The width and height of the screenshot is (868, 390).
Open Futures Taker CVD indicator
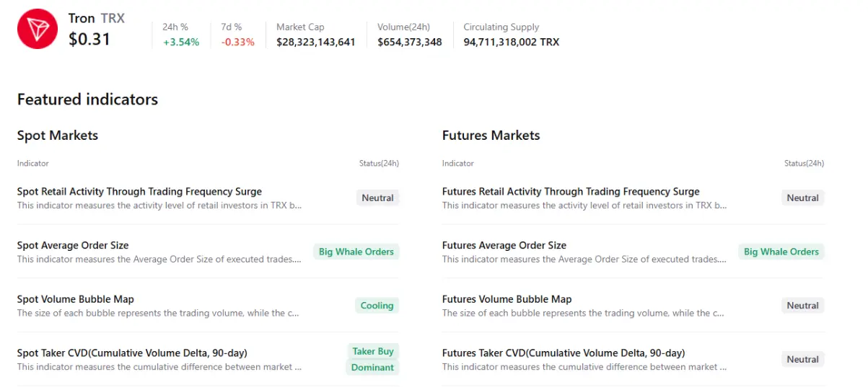coord(564,353)
